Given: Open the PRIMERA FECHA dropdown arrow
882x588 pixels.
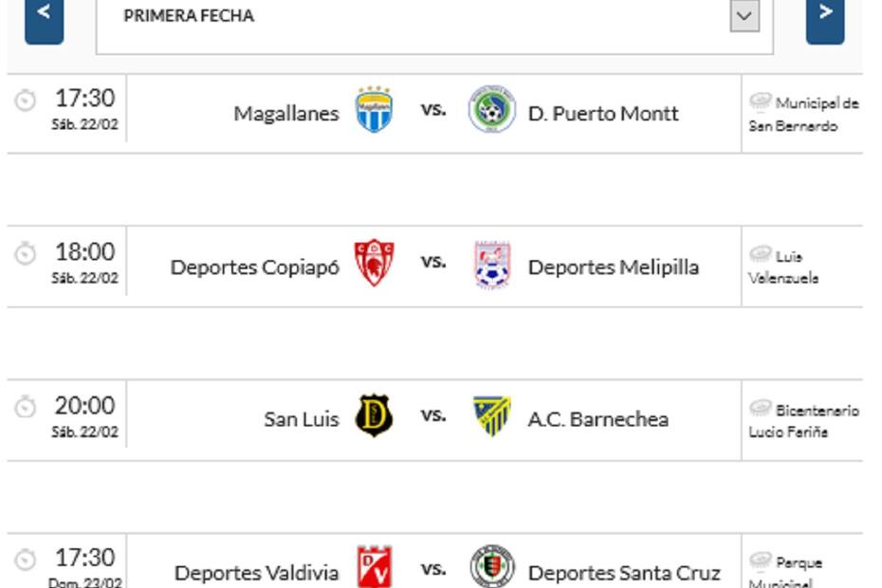Looking at the screenshot, I should [x=744, y=16].
